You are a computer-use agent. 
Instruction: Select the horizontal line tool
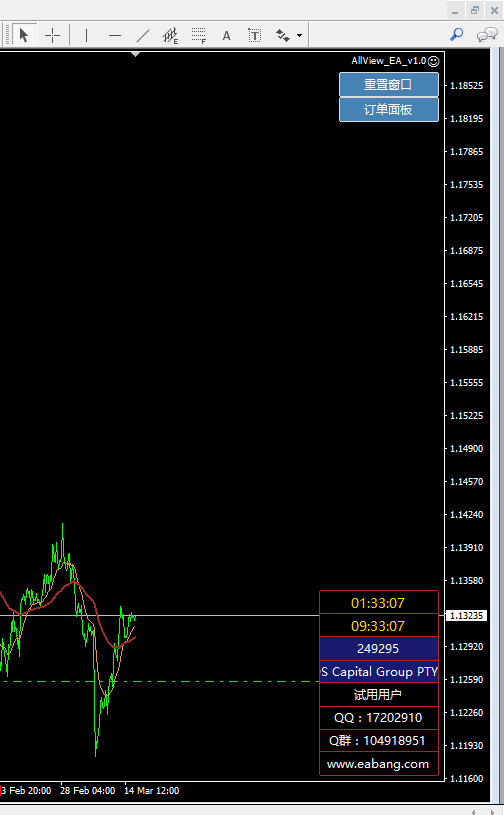[x=115, y=35]
